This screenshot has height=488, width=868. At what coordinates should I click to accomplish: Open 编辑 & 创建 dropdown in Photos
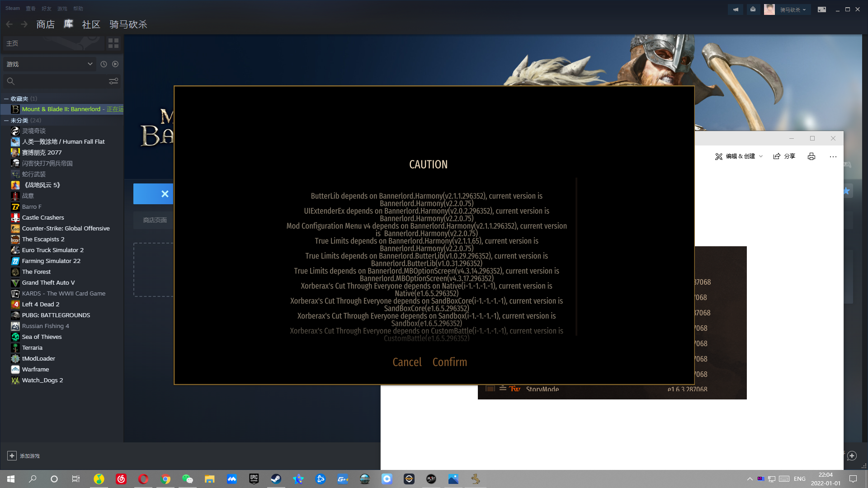click(x=739, y=156)
